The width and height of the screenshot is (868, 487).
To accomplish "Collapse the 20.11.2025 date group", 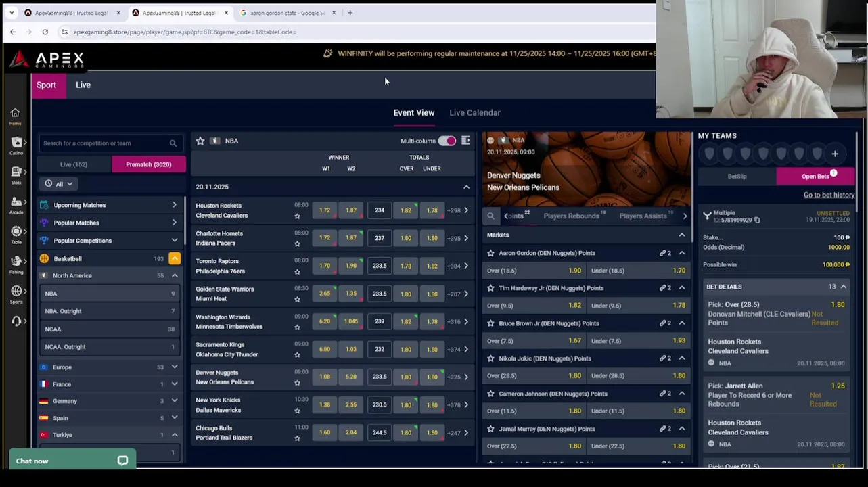I will pos(466,187).
